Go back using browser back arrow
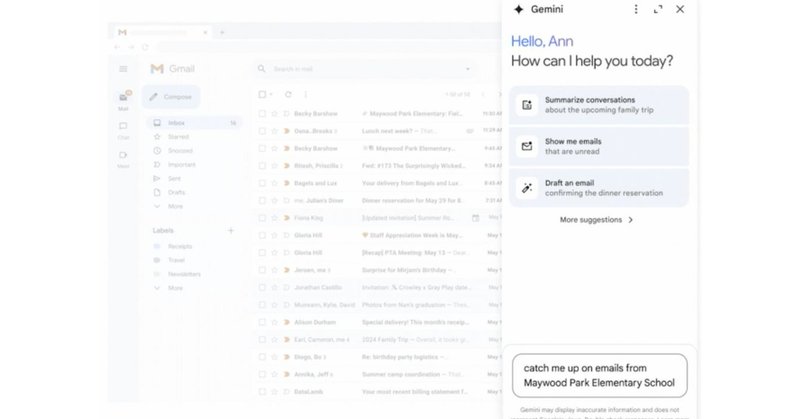This screenshot has height=419, width=800. coord(117,47)
